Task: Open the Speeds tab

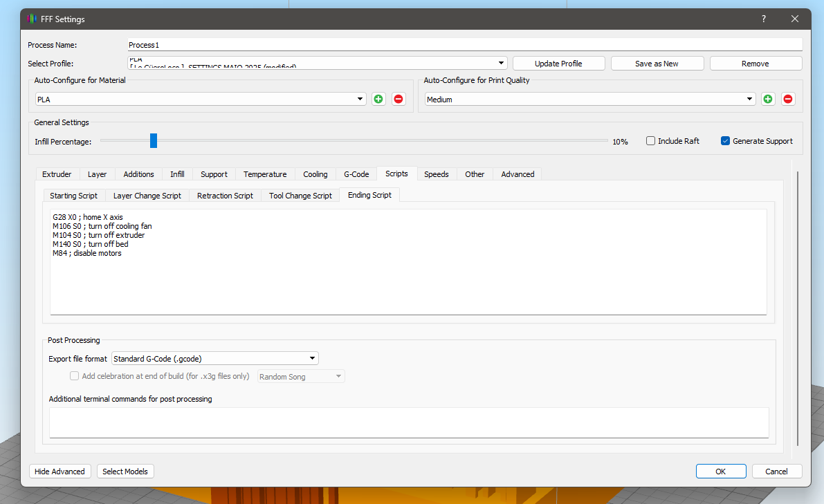Action: tap(436, 174)
